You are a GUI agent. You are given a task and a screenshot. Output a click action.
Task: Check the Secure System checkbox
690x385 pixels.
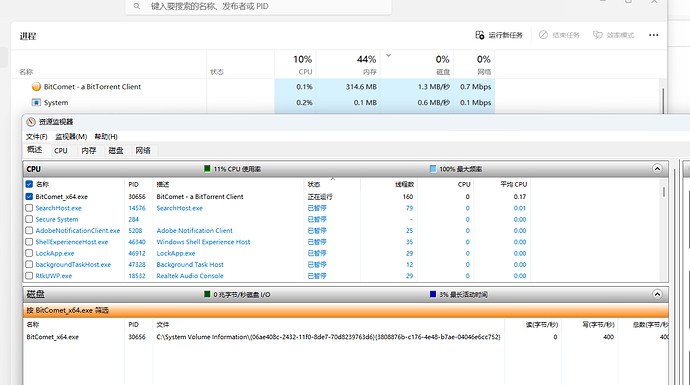pyautogui.click(x=29, y=219)
